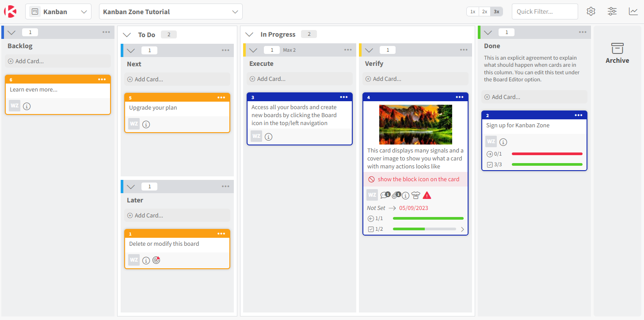Set card size to 3x

(x=496, y=11)
